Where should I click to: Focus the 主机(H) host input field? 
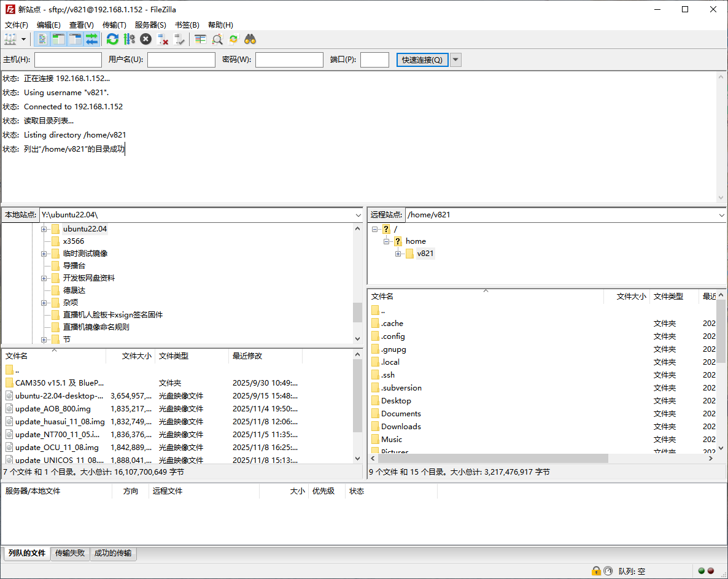[x=68, y=60]
